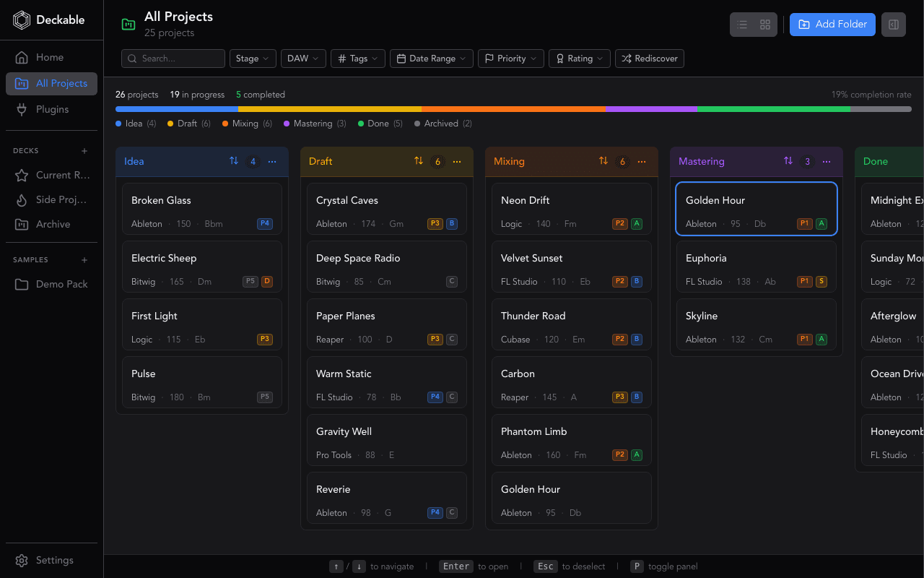The image size is (924, 578).
Task: Open the Stage filter dropdown
Action: 252,59
